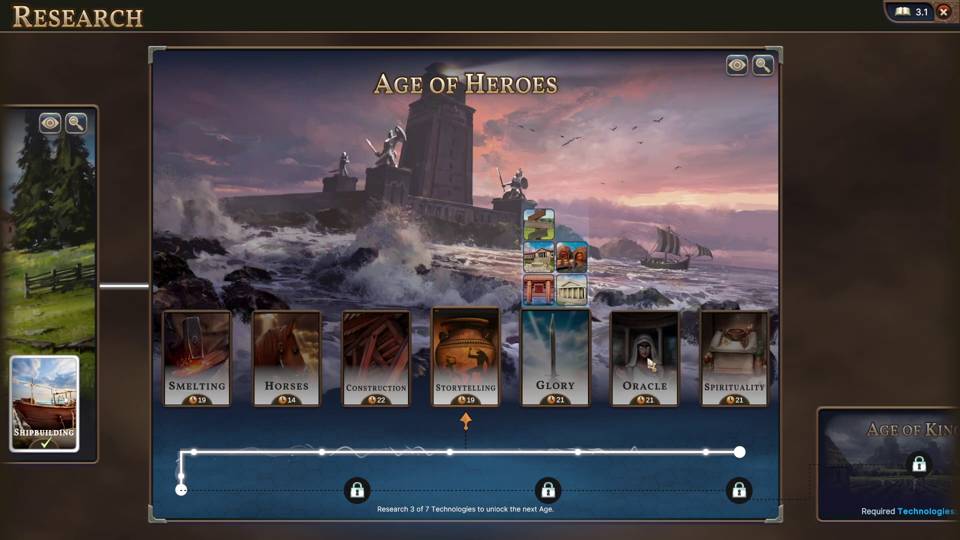Click the first padlock on progress track
960x540 pixels.
[x=357, y=490]
